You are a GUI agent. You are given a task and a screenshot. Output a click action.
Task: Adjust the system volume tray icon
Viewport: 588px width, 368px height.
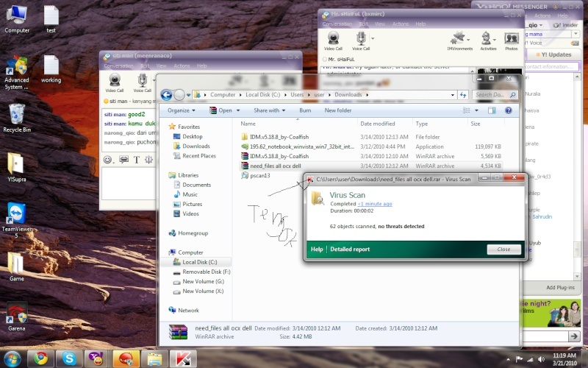[541, 359]
